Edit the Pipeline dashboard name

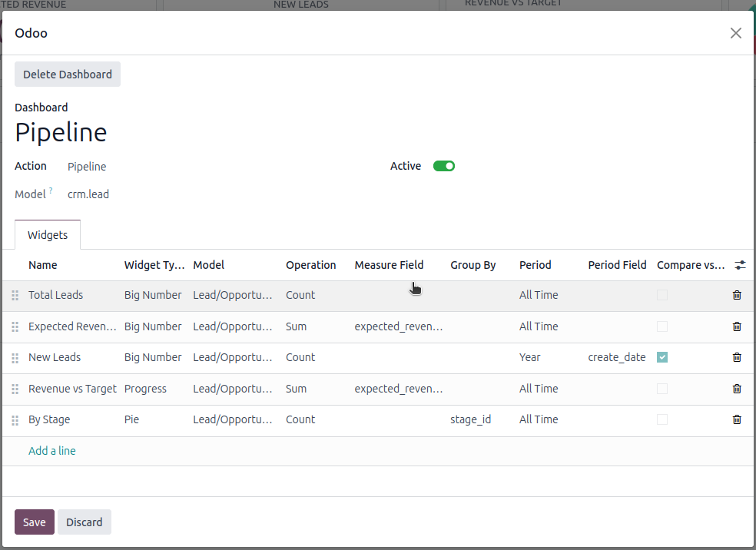coord(61,132)
